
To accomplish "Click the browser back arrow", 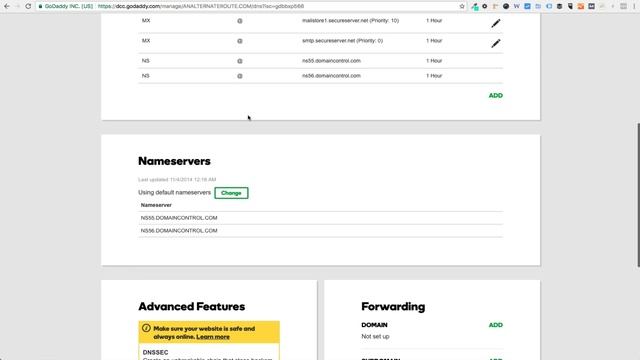I will tap(7, 6).
